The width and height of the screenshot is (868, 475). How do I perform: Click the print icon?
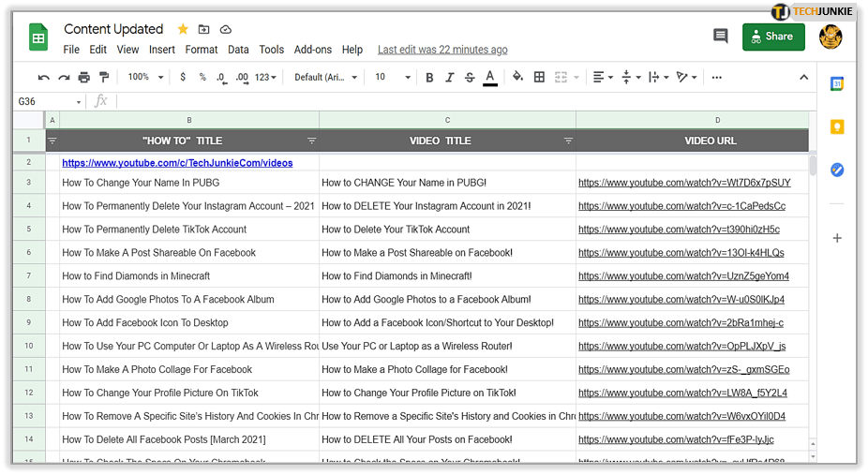coord(84,78)
